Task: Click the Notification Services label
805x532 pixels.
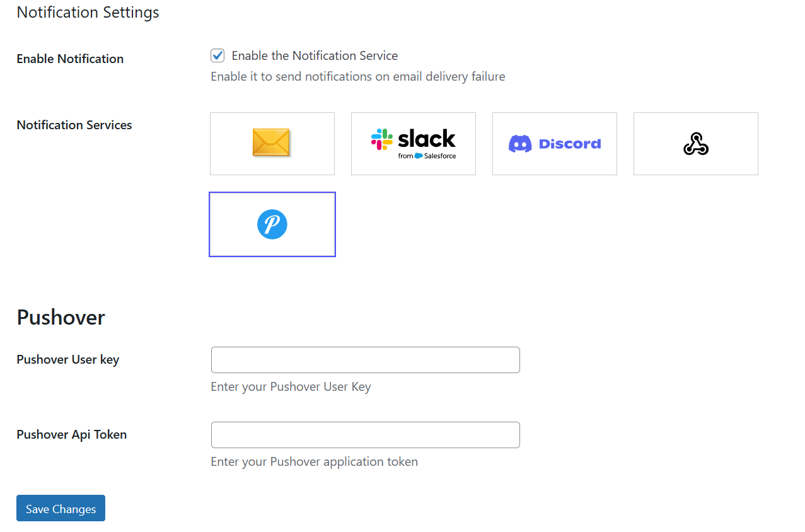Action: tap(74, 125)
